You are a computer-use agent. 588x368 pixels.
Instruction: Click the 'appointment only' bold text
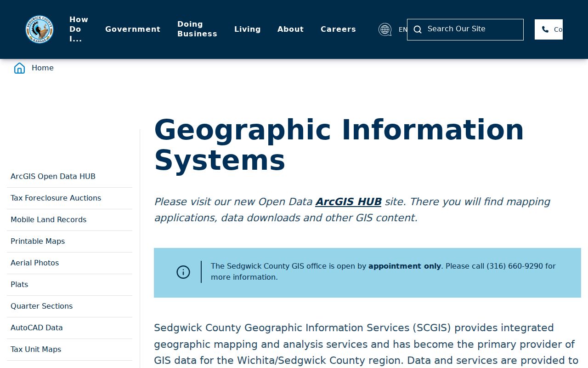405,266
